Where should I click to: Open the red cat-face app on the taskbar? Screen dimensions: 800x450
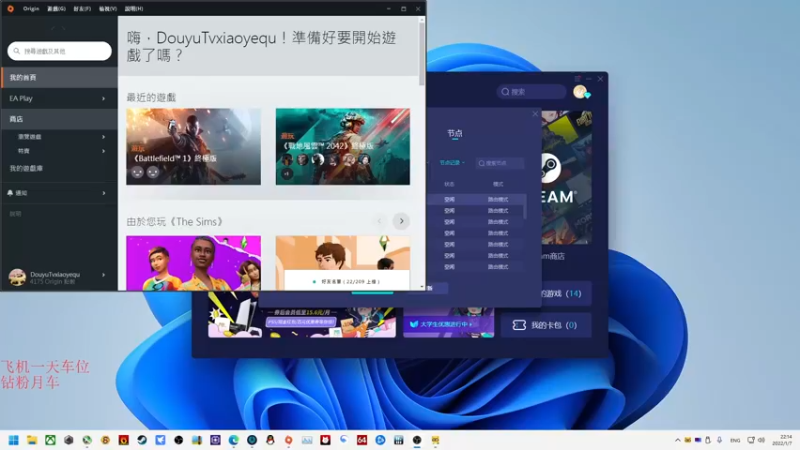[325, 440]
